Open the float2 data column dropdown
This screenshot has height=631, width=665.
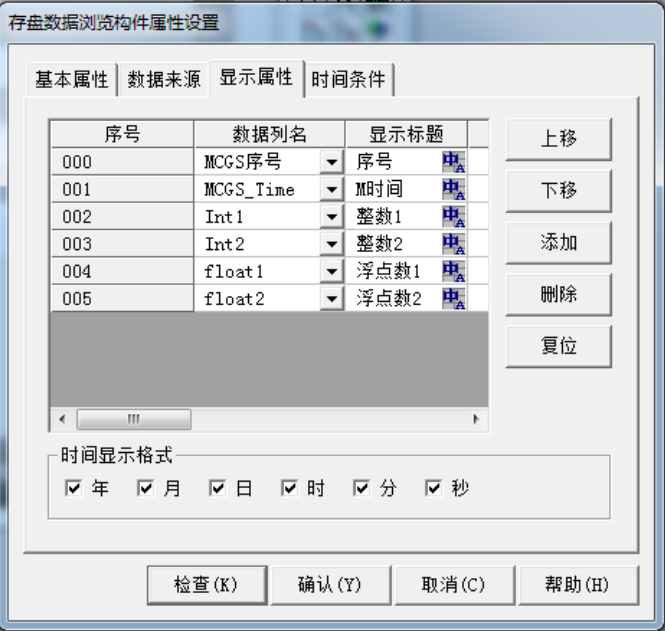click(x=332, y=299)
